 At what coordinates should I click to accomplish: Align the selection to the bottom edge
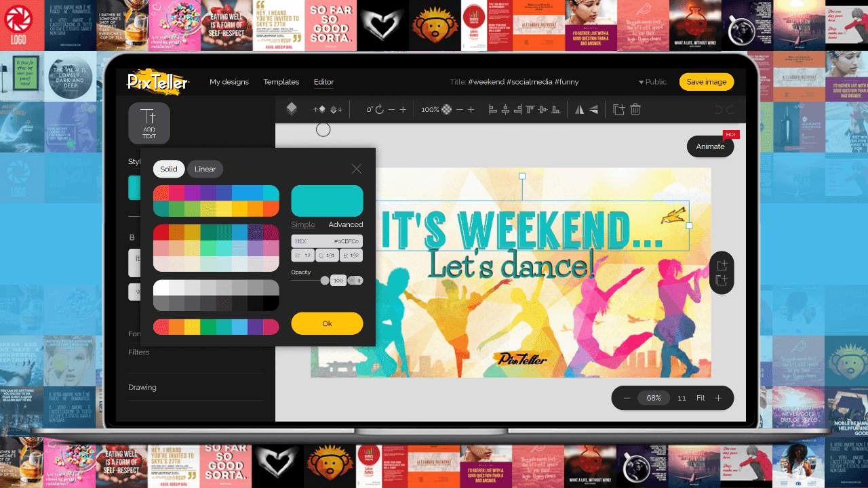coord(555,109)
